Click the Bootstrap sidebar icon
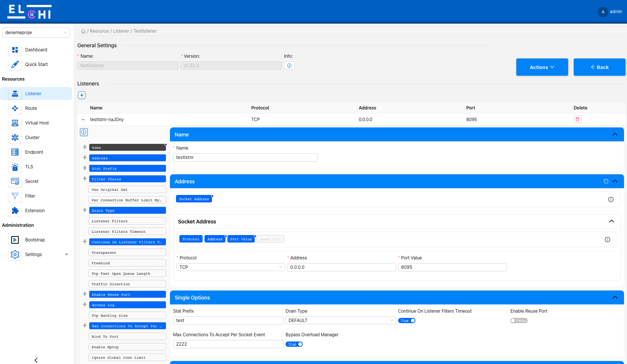627x364 pixels. pos(15,240)
